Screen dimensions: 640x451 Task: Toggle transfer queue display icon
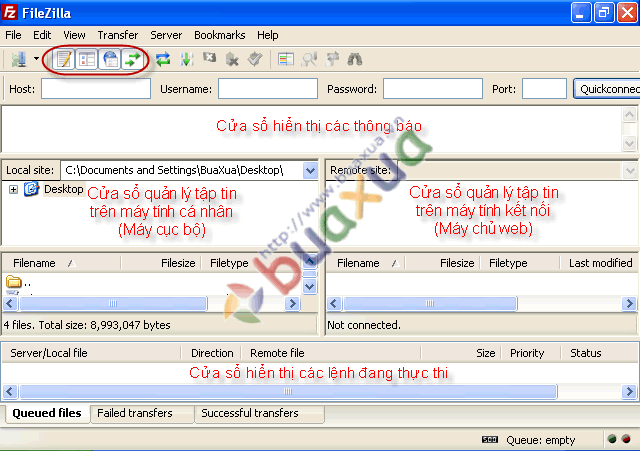point(133,60)
